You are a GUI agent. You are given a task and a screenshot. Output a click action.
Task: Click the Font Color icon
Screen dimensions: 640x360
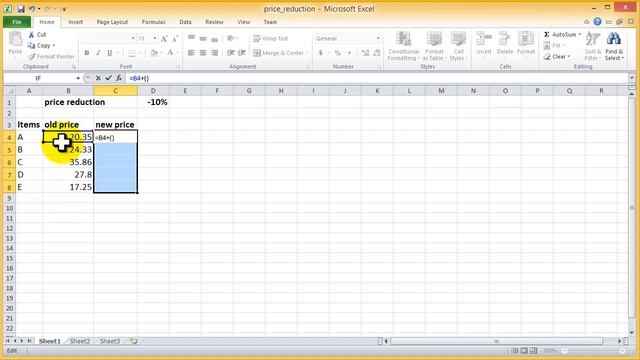click(x=170, y=52)
